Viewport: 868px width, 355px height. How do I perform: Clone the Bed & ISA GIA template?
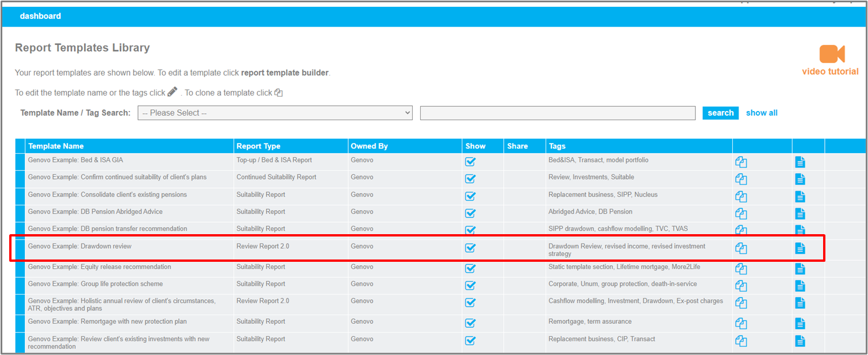pos(741,162)
